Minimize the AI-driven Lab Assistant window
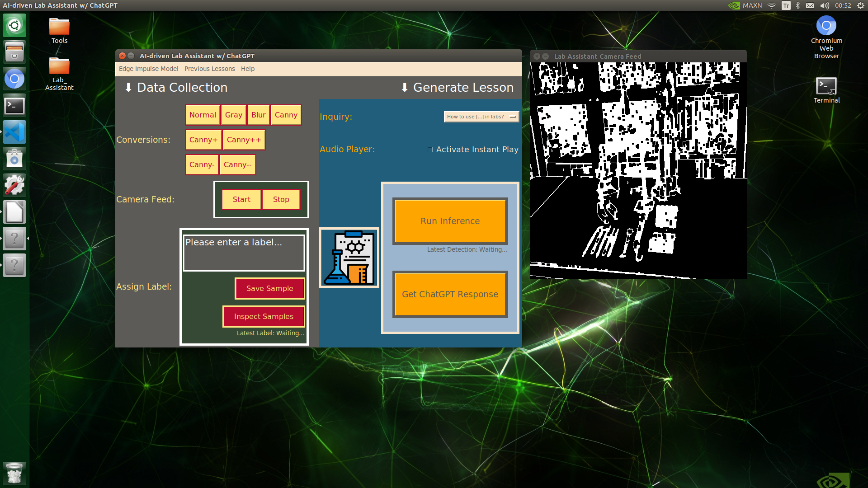This screenshot has width=868, height=488. coord(131,56)
